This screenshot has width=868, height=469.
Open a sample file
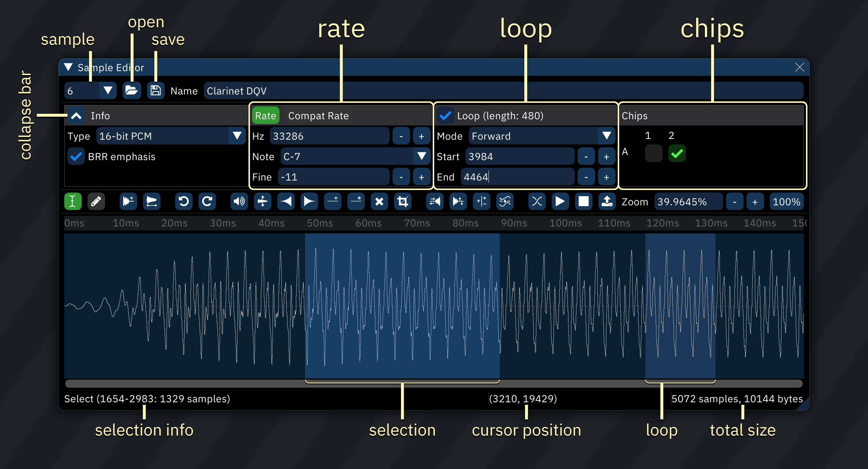(x=132, y=90)
